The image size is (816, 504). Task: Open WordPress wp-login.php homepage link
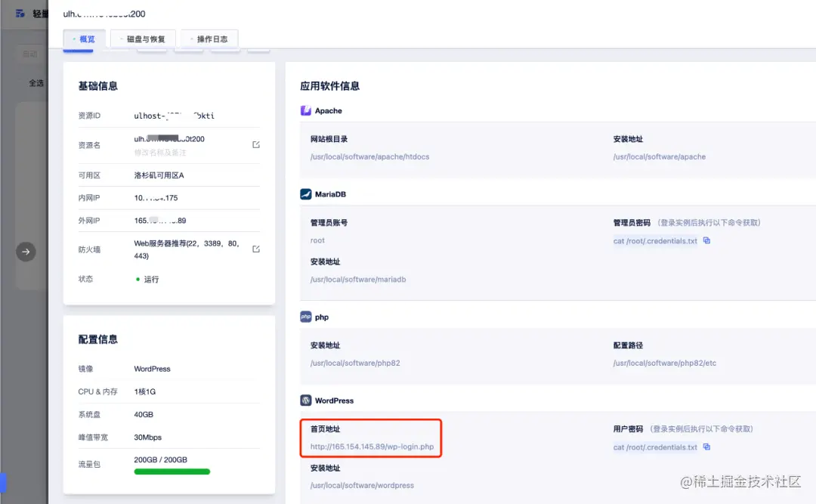[x=372, y=447]
